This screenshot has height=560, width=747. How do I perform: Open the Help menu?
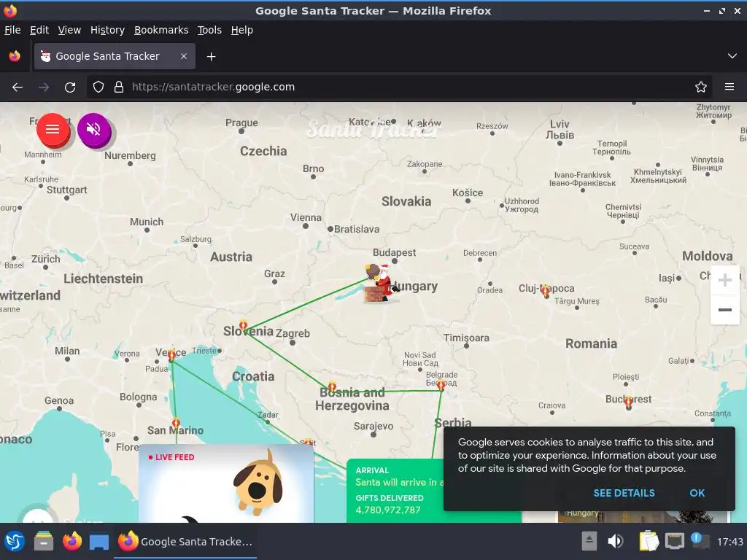point(242,30)
